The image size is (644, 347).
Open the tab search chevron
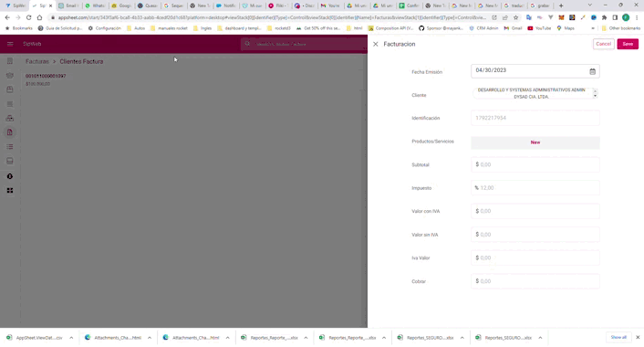pyautogui.click(x=590, y=5)
